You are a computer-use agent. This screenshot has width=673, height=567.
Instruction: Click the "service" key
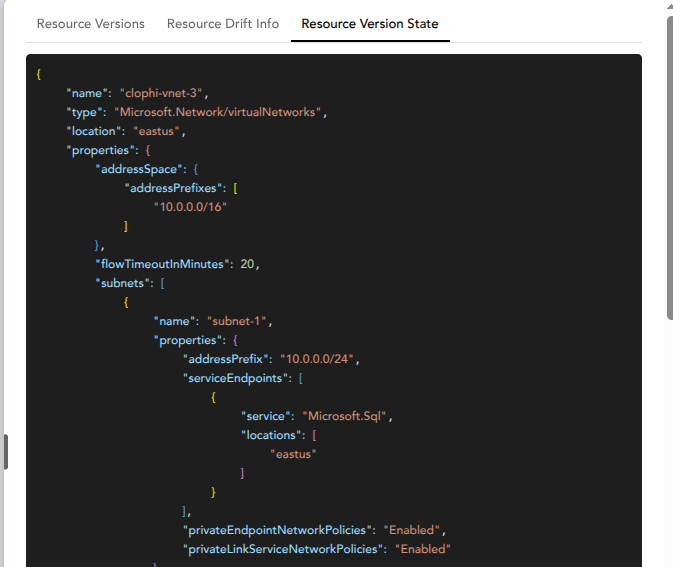(x=265, y=416)
